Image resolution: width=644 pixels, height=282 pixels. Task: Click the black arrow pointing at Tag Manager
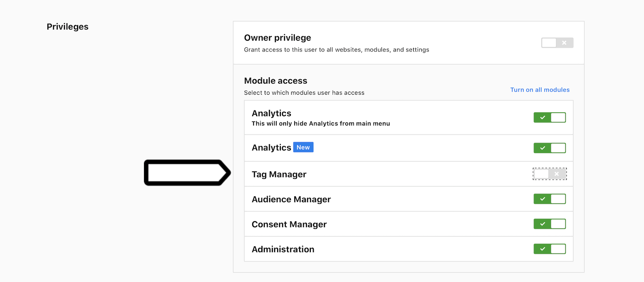tap(186, 173)
